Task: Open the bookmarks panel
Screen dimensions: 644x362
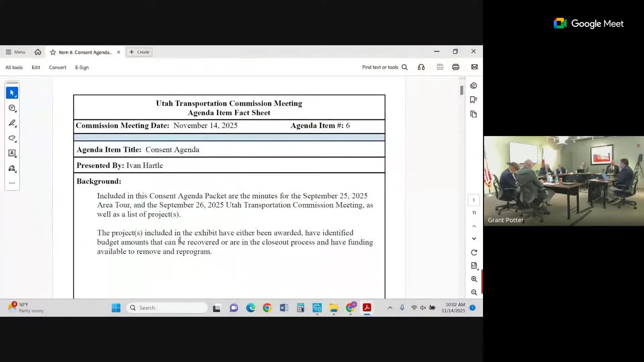Action: click(474, 100)
